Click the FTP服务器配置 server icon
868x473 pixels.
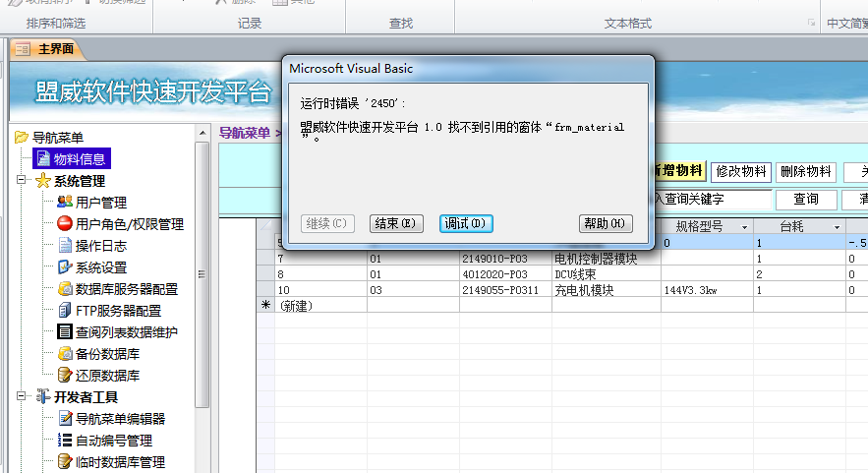[x=65, y=310]
